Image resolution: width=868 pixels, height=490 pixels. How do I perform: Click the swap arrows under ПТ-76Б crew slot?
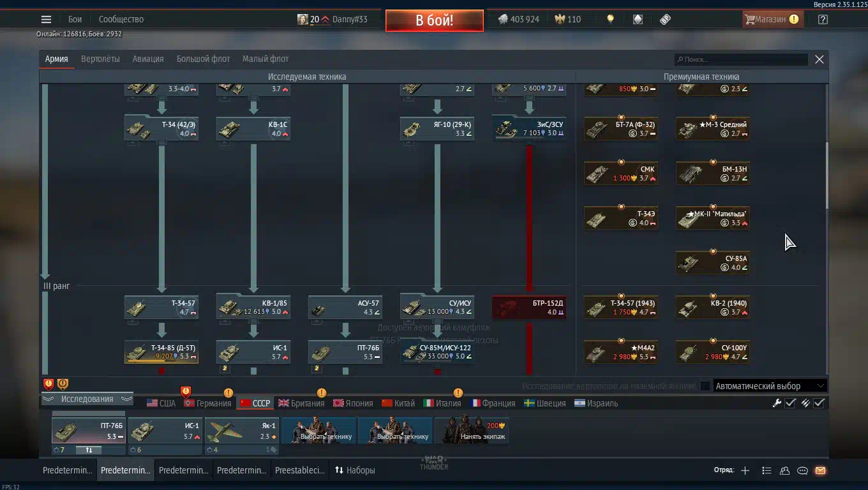click(x=89, y=450)
